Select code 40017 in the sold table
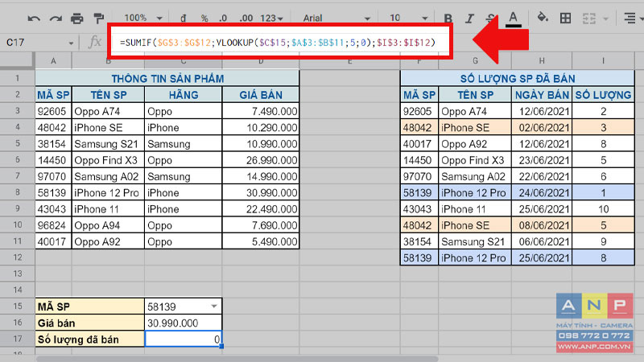The width and height of the screenshot is (644, 362). tap(419, 144)
